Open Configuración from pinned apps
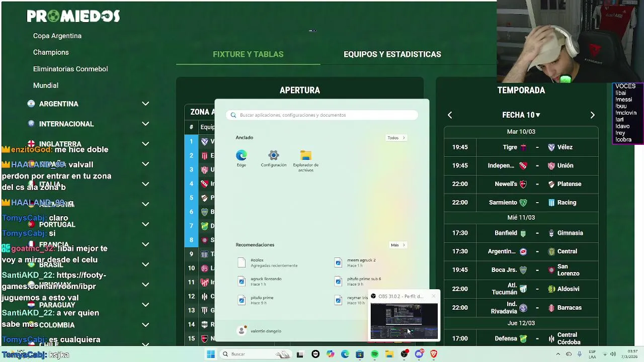The width and height of the screenshot is (644, 362). pos(273,158)
